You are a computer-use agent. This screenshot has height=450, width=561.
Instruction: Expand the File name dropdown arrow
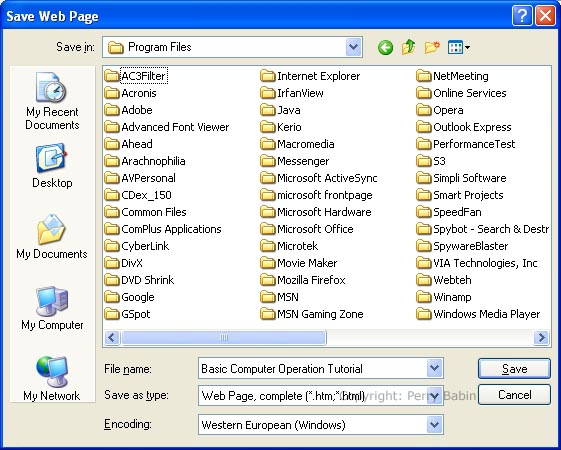[x=434, y=368]
